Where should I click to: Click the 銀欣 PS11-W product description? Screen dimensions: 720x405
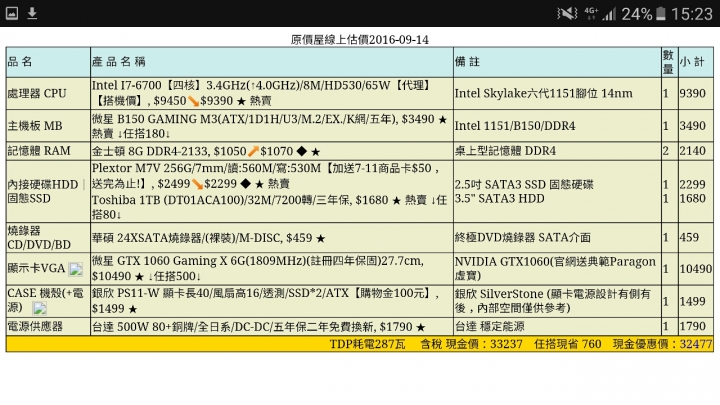(265, 301)
